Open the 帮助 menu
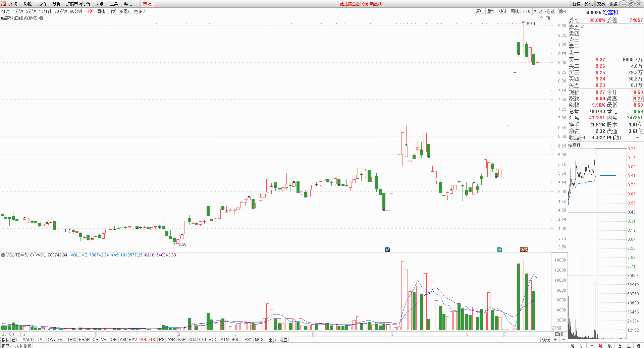644x348 pixels. click(x=128, y=4)
